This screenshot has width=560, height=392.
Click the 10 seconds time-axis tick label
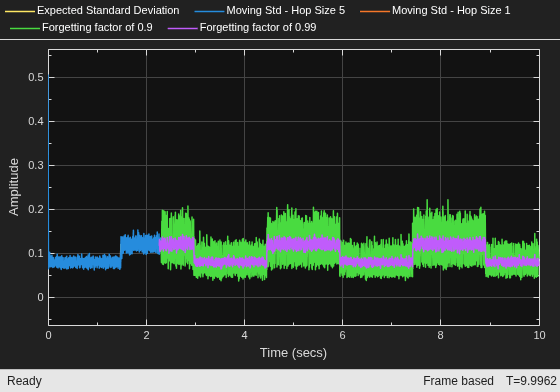tap(539, 335)
